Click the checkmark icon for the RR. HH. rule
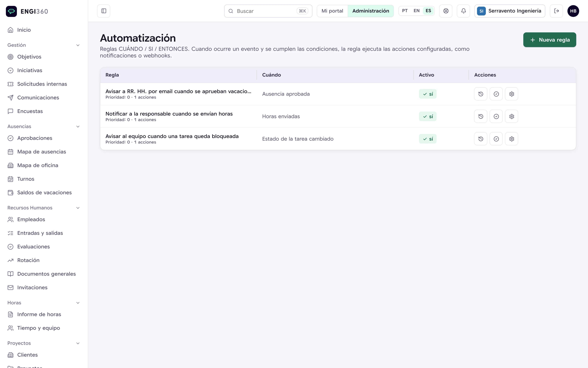This screenshot has height=368, width=588. [496, 94]
